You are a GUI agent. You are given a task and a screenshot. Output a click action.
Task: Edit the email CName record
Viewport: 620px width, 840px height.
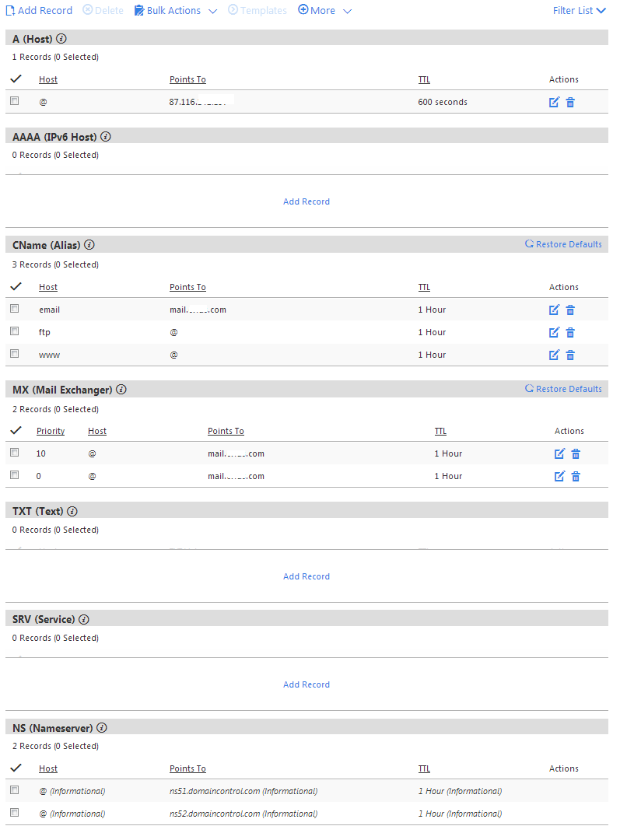tap(554, 310)
